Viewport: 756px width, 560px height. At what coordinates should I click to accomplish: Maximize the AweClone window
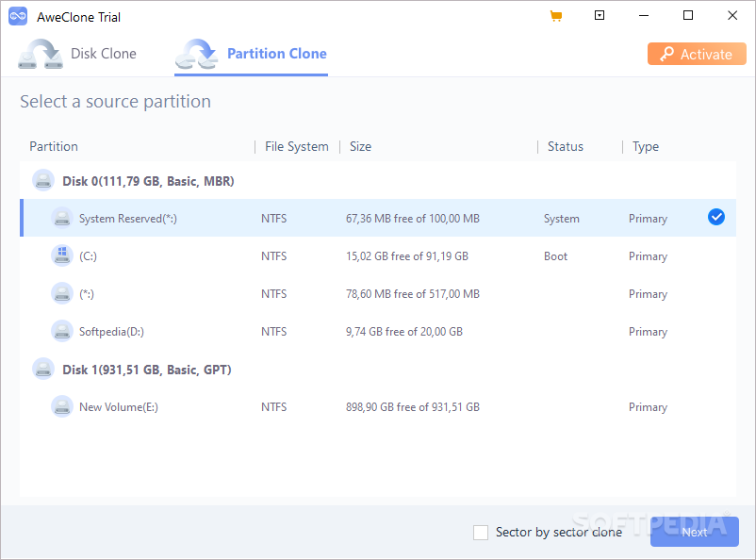688,15
